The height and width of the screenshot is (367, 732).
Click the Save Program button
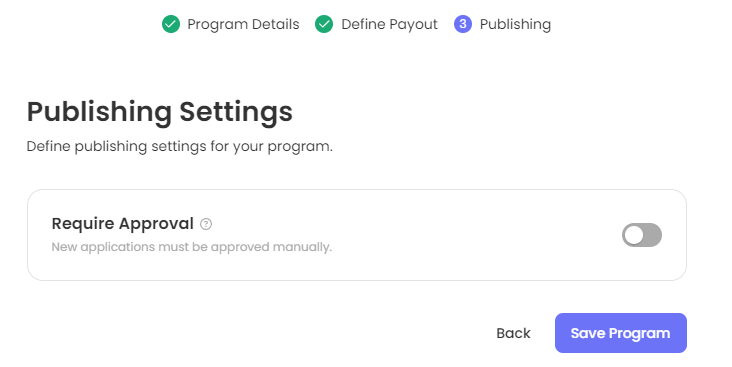coord(620,333)
